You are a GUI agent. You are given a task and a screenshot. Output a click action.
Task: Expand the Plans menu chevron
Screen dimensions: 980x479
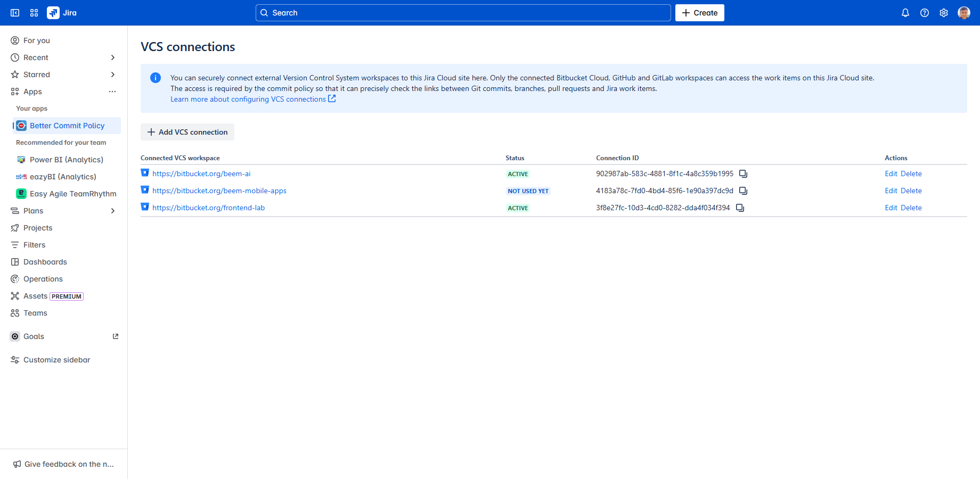coord(112,211)
